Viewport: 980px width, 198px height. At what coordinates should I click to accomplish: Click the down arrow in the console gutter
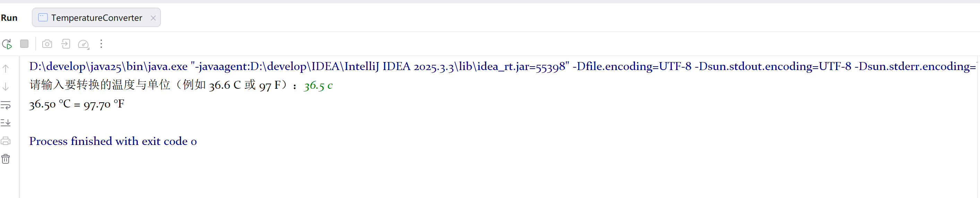pyautogui.click(x=6, y=87)
